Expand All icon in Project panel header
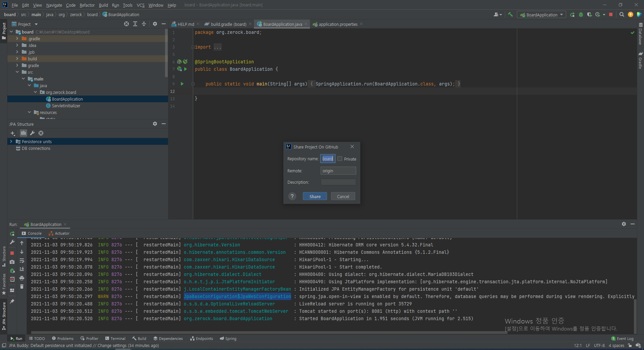 tap(135, 24)
